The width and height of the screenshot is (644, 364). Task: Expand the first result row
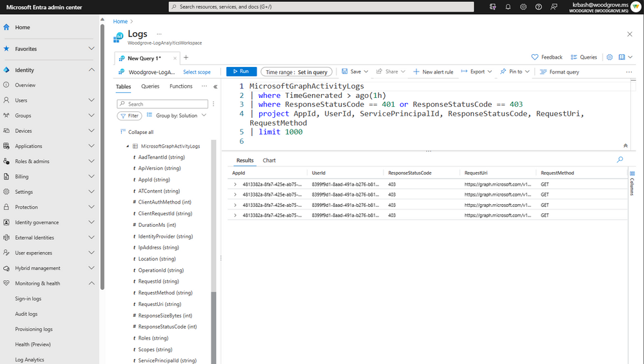[x=235, y=184]
